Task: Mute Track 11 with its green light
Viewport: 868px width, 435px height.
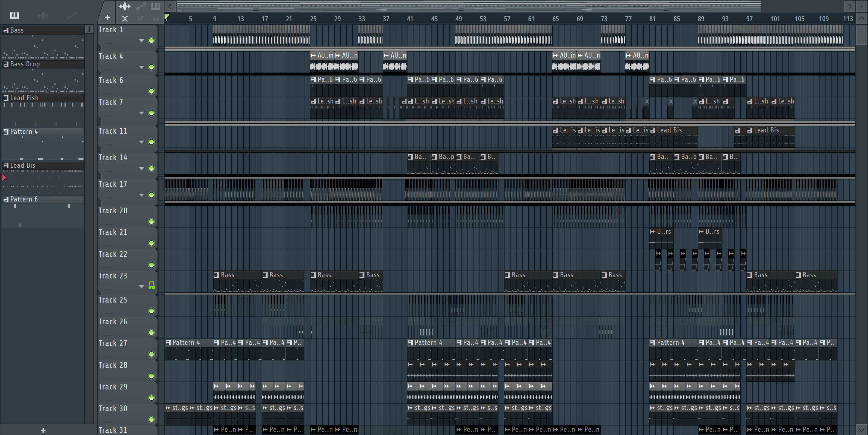Action: pyautogui.click(x=152, y=142)
